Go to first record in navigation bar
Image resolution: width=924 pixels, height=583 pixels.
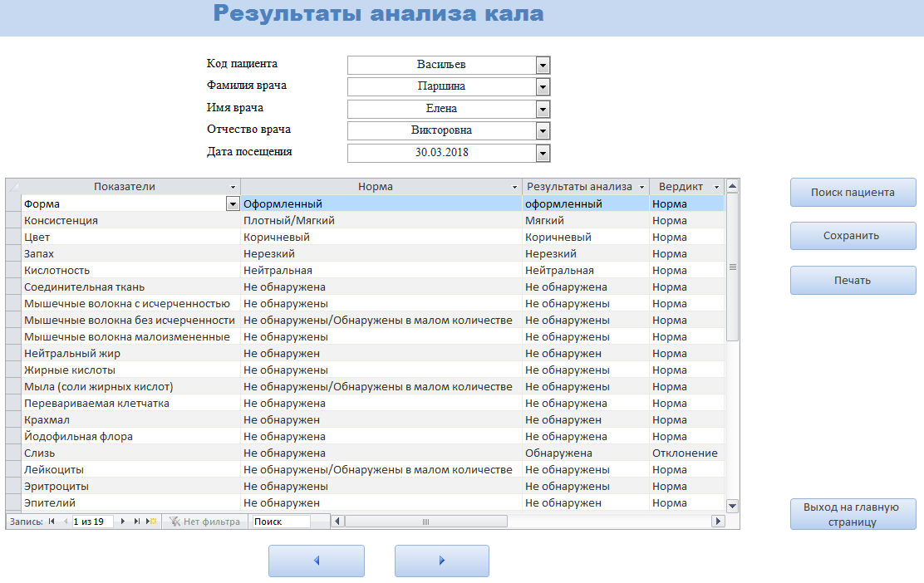[52, 522]
